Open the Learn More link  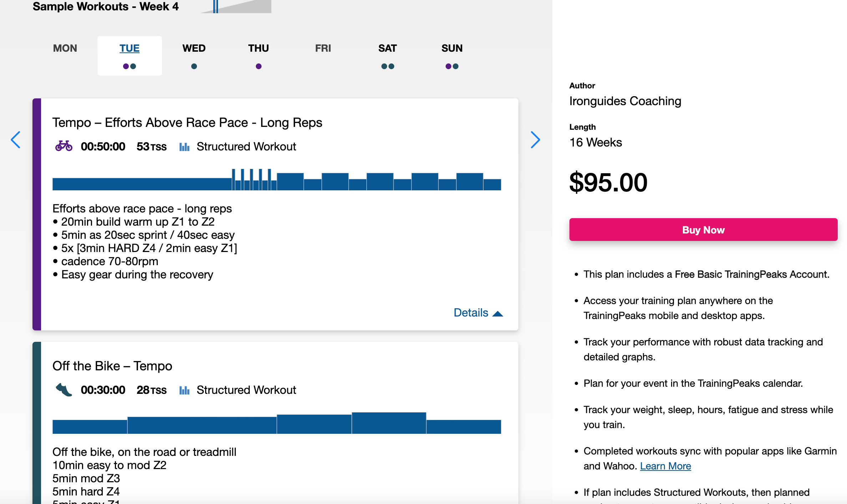(x=665, y=466)
